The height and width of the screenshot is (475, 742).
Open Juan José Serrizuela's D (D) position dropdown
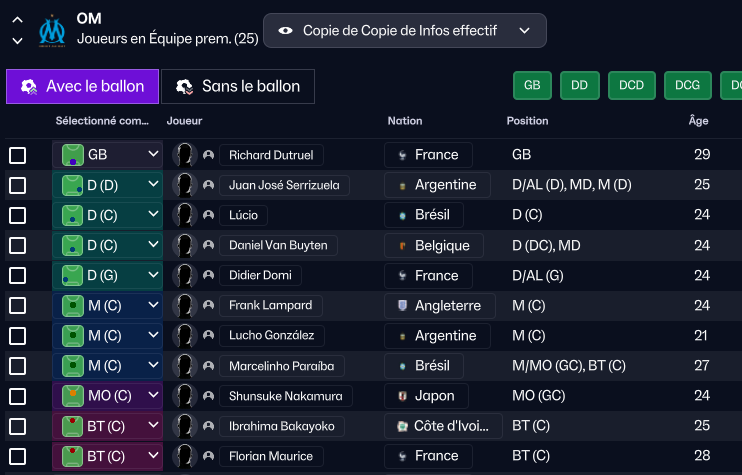[153, 185]
